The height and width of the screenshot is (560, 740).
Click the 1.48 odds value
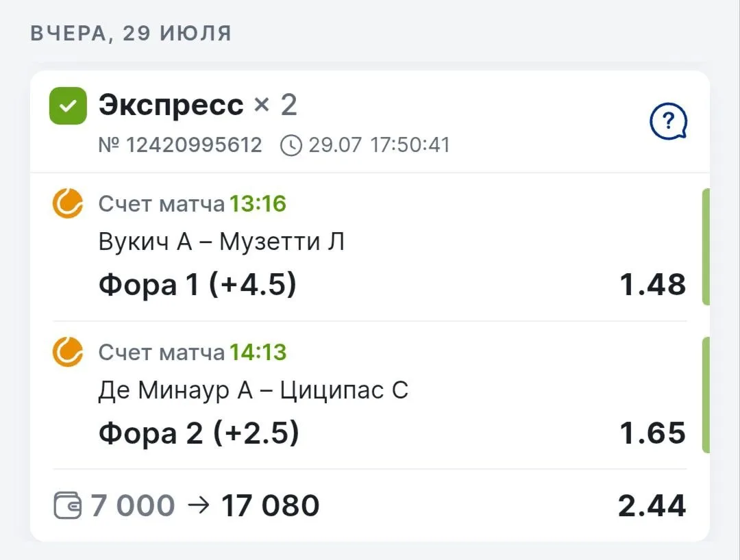[653, 285]
